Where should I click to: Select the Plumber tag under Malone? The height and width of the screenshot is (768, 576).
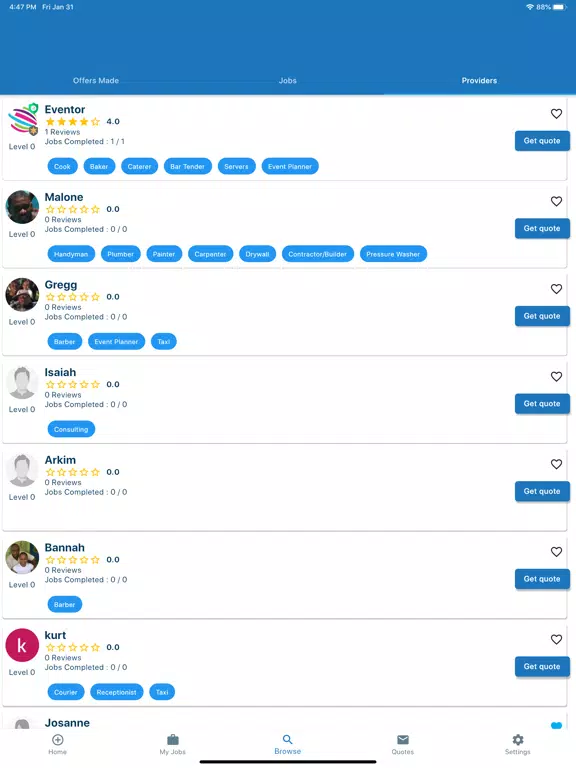[120, 254]
